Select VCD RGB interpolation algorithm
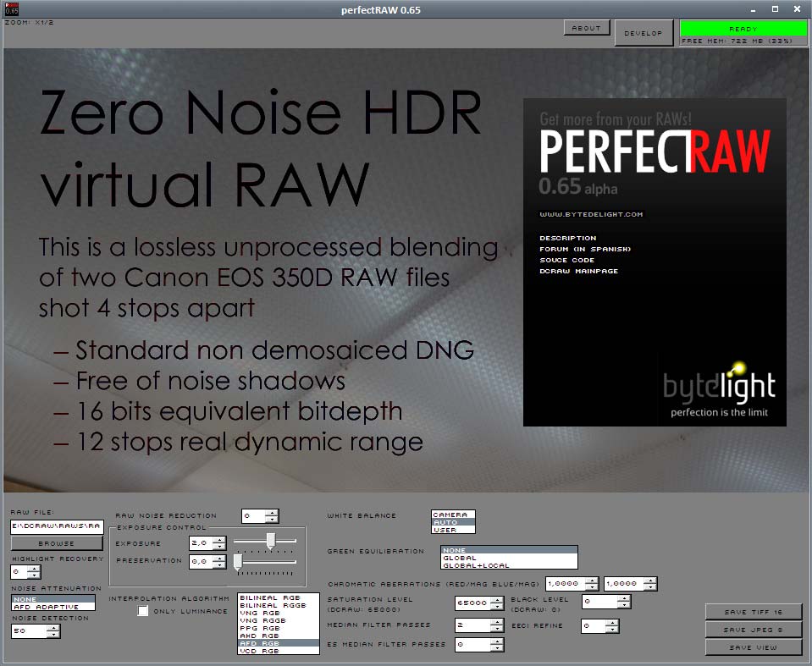The image size is (812, 666). click(279, 651)
